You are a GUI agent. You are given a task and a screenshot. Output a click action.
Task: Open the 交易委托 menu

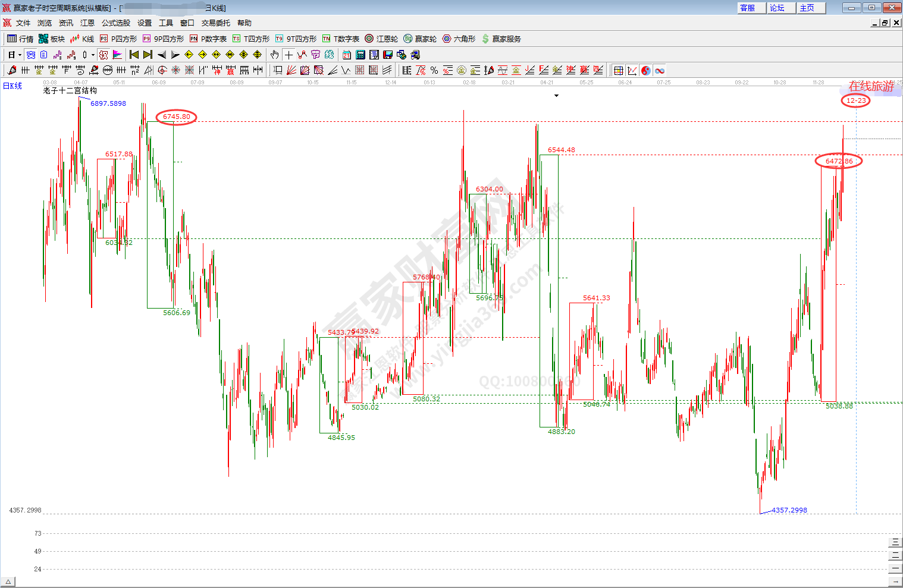coord(215,23)
